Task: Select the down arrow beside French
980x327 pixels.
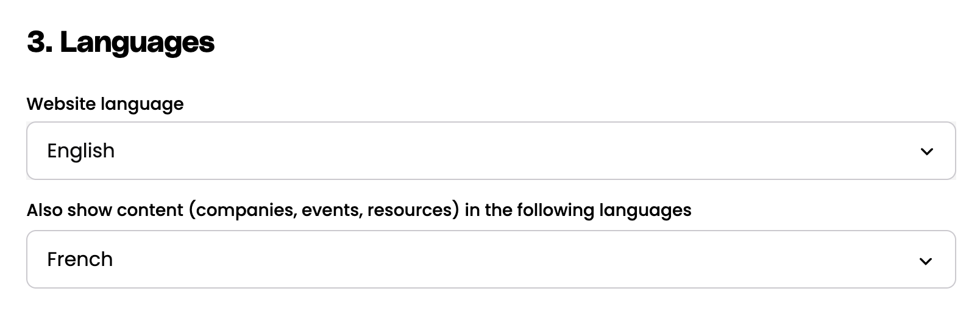Action: [x=925, y=261]
